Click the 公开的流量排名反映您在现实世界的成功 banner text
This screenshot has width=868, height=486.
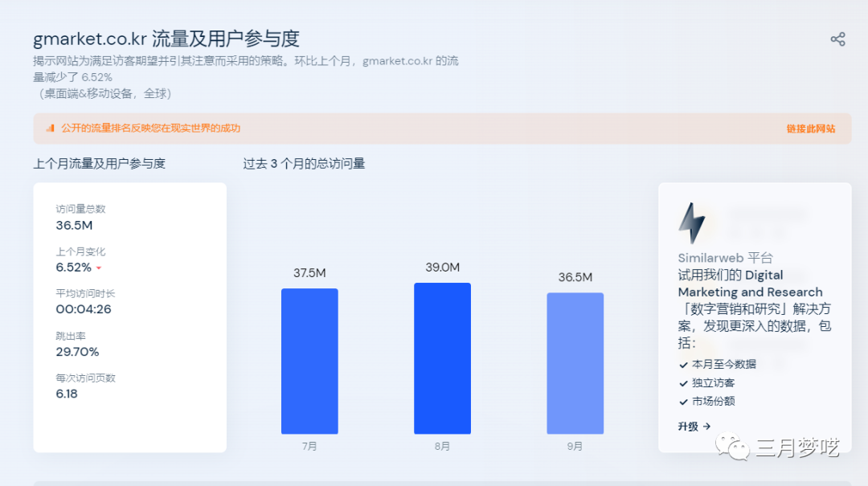click(150, 129)
